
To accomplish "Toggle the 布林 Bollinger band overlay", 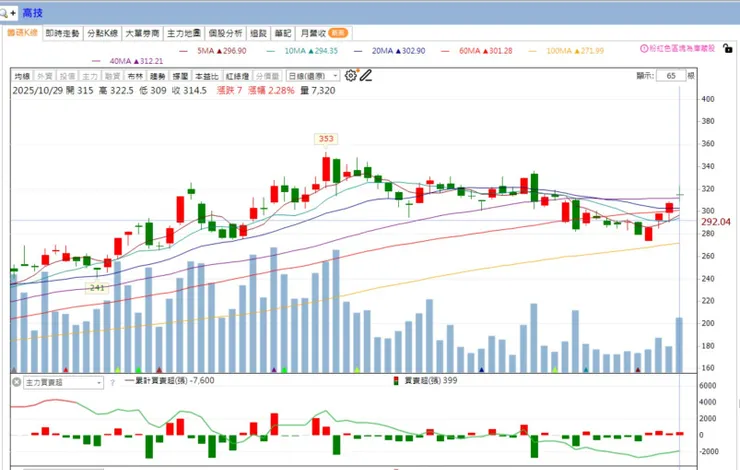I will click(135, 76).
